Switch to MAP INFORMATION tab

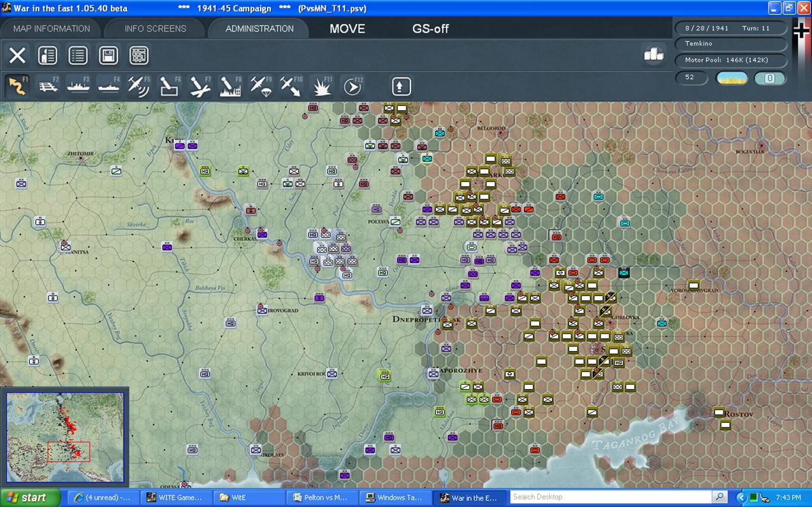(52, 29)
